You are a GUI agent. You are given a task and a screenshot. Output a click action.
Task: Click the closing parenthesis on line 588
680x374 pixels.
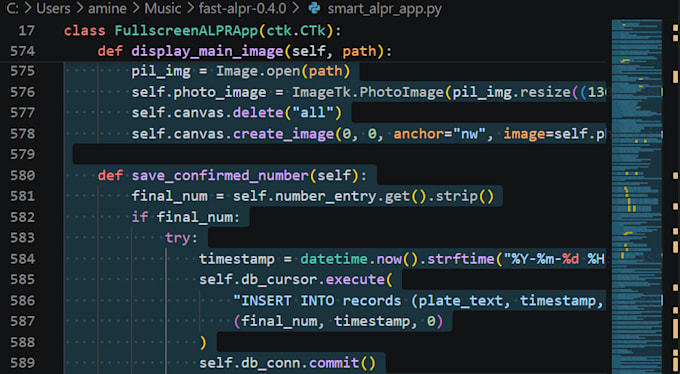tap(203, 342)
